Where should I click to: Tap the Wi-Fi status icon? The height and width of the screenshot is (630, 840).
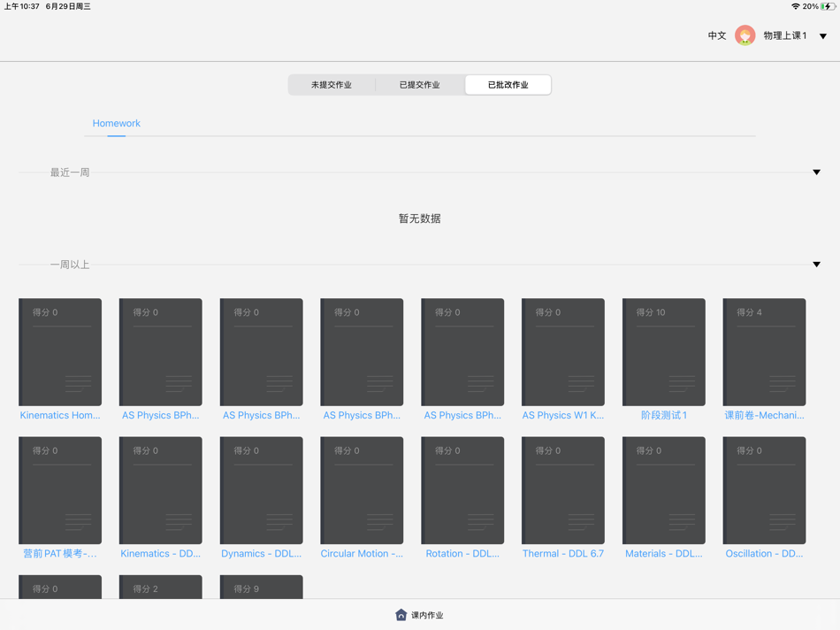pos(796,6)
